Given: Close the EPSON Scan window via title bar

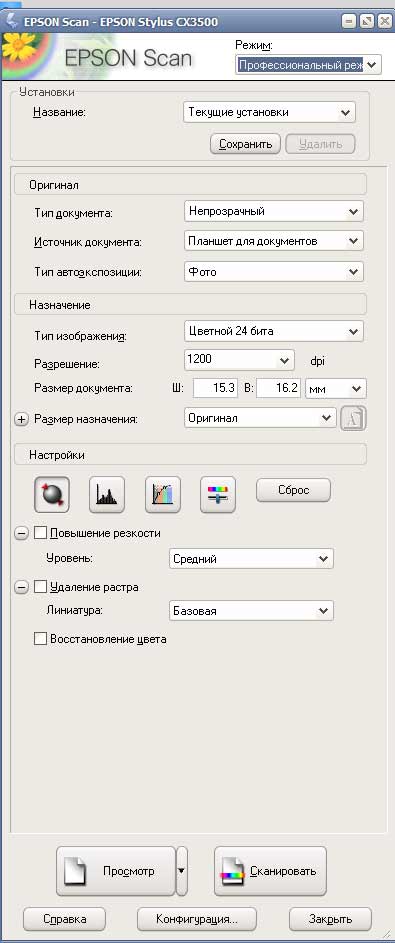Looking at the screenshot, I should (x=384, y=23).
